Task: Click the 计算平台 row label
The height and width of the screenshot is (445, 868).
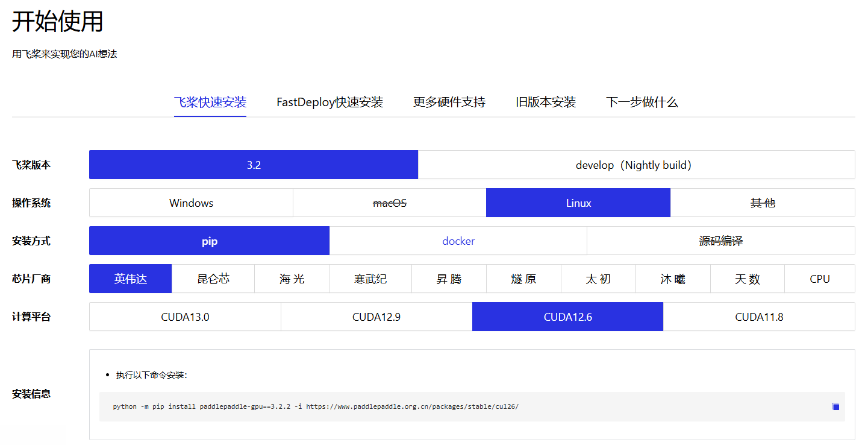Action: tap(31, 317)
